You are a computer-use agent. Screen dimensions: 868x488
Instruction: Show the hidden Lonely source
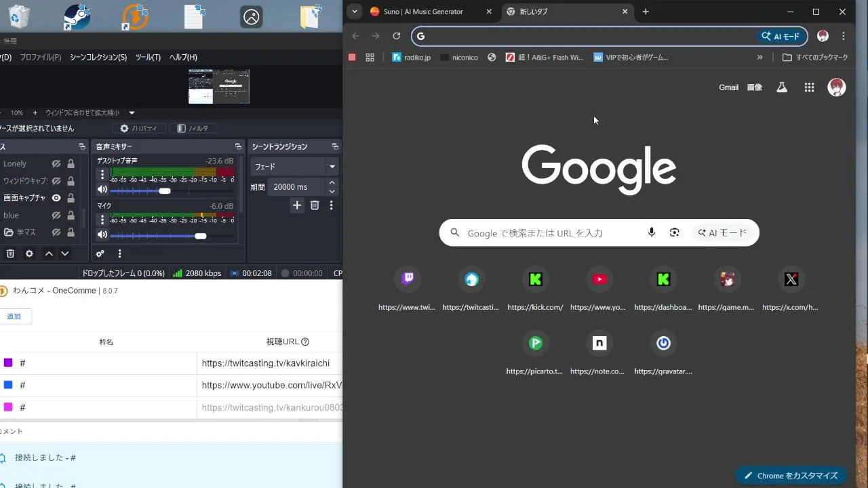point(56,163)
